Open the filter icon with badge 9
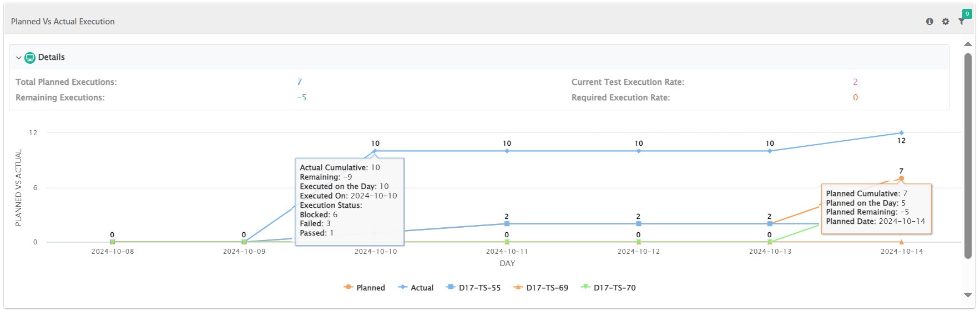 pos(962,21)
